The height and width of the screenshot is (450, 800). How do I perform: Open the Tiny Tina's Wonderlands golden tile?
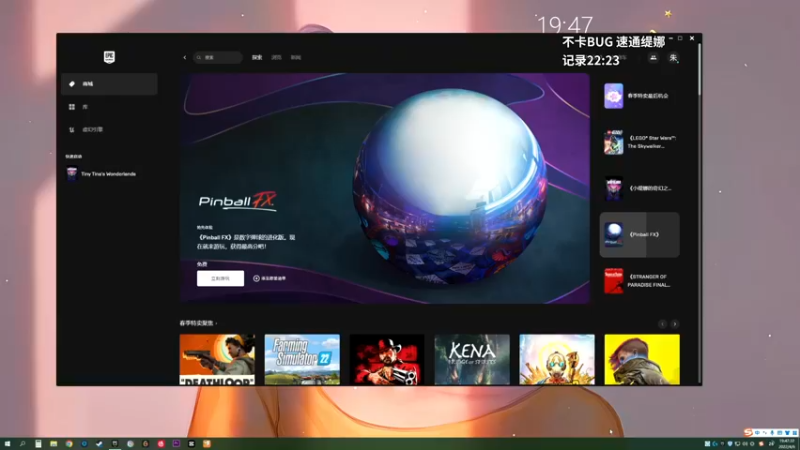coord(557,359)
